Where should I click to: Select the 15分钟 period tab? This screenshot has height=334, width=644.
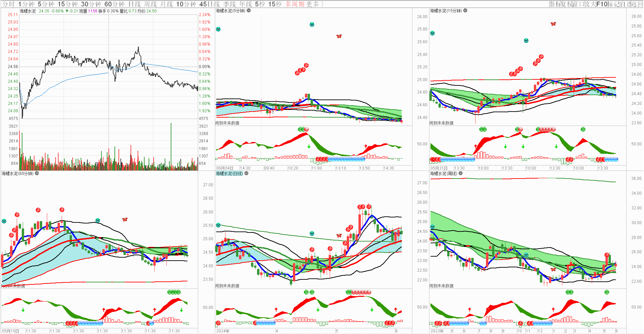coord(68,4)
